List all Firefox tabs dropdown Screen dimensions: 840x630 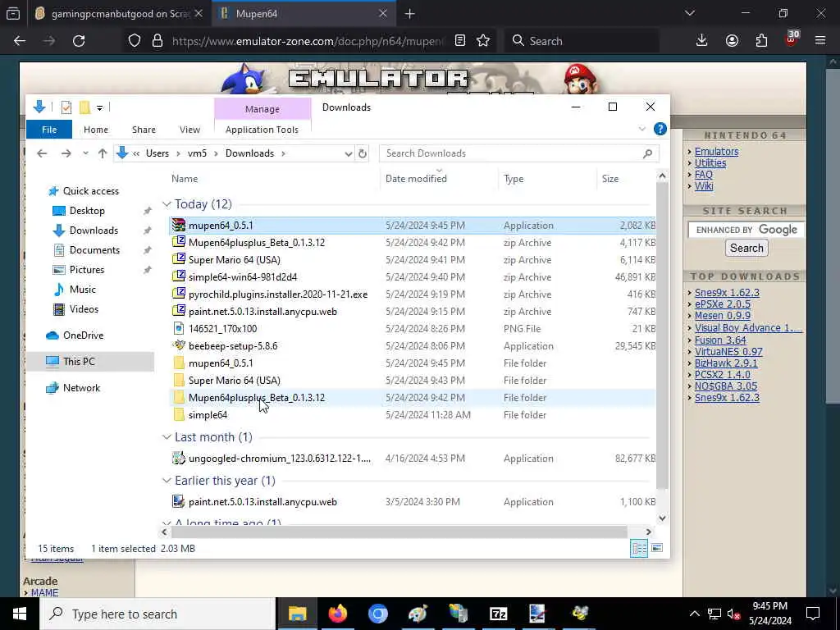[690, 13]
